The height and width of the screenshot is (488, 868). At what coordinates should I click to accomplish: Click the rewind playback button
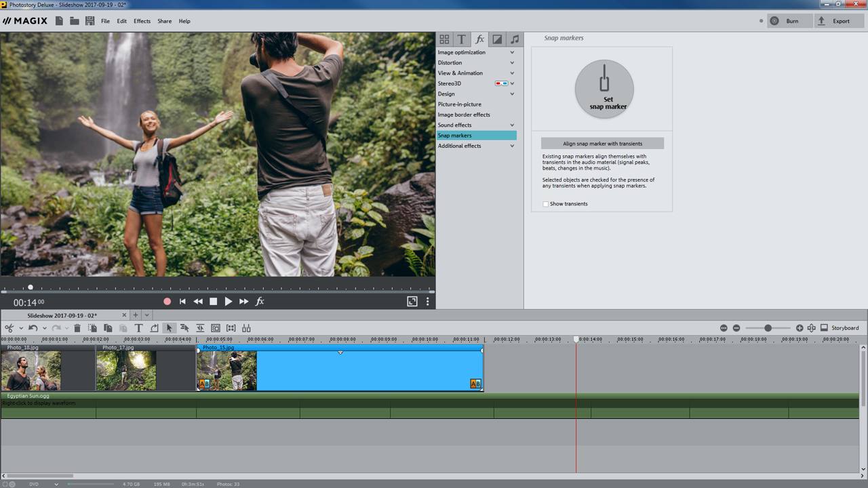click(x=198, y=302)
